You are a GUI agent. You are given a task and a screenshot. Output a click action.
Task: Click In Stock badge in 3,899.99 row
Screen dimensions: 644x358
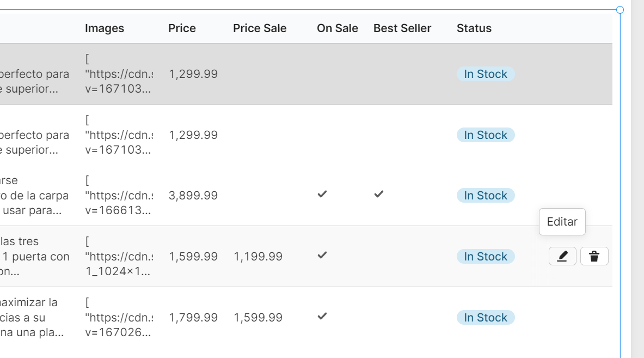click(486, 196)
